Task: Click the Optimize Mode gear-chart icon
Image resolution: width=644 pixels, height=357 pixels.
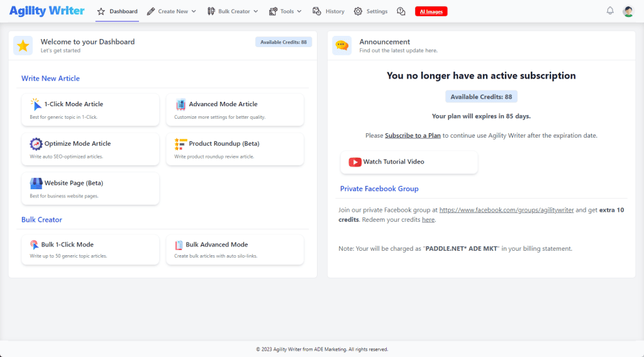Action: coord(36,144)
